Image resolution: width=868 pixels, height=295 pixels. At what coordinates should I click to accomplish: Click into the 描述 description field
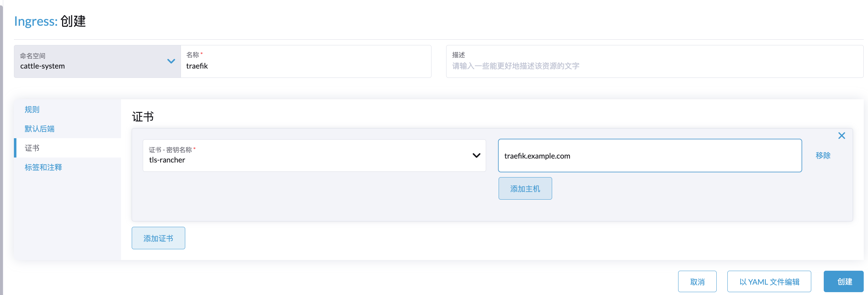point(654,66)
